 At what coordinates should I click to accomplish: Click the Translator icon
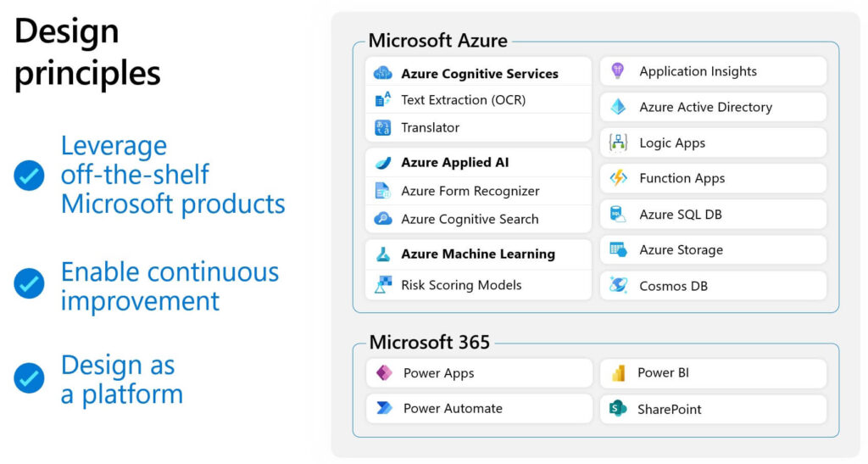pos(382,128)
